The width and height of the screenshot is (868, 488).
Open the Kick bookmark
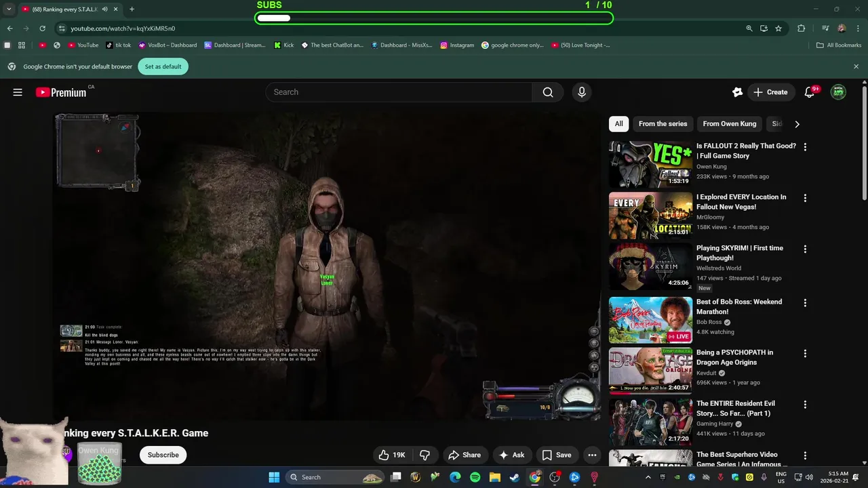click(x=284, y=45)
